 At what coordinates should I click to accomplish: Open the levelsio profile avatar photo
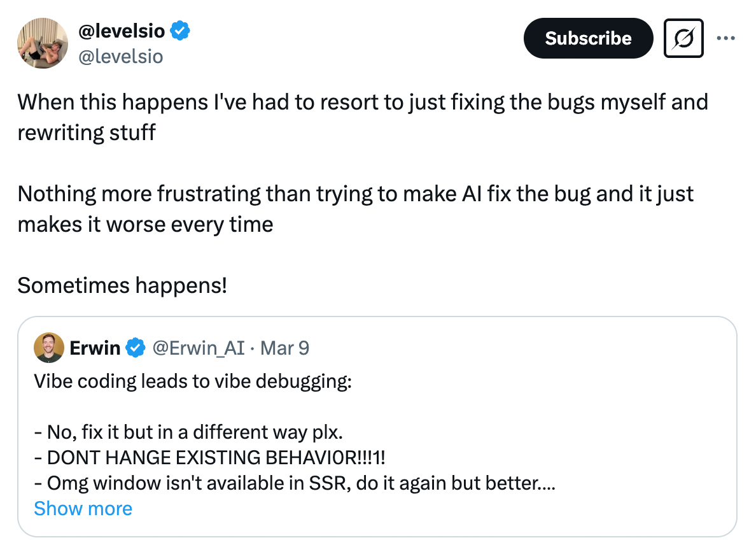coord(43,43)
